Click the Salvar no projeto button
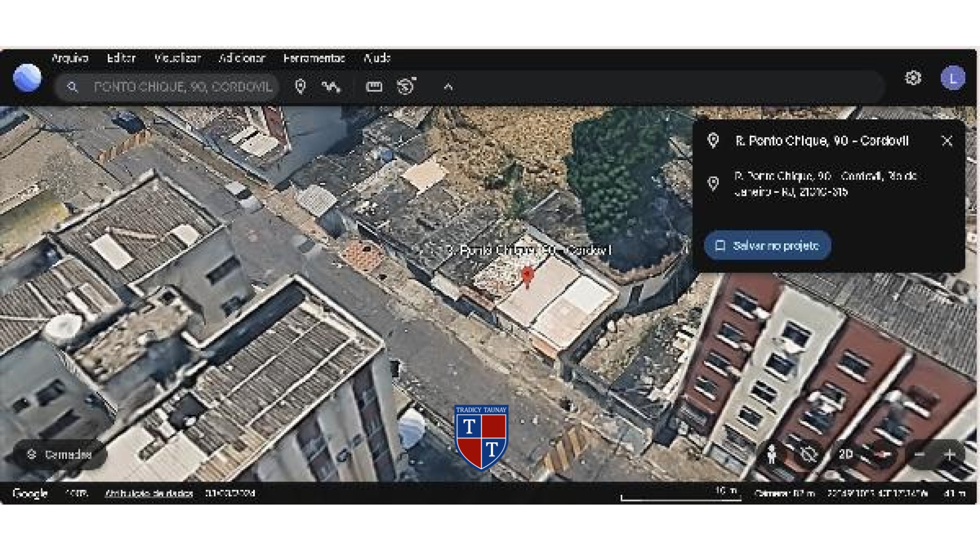The image size is (980, 551). (768, 246)
